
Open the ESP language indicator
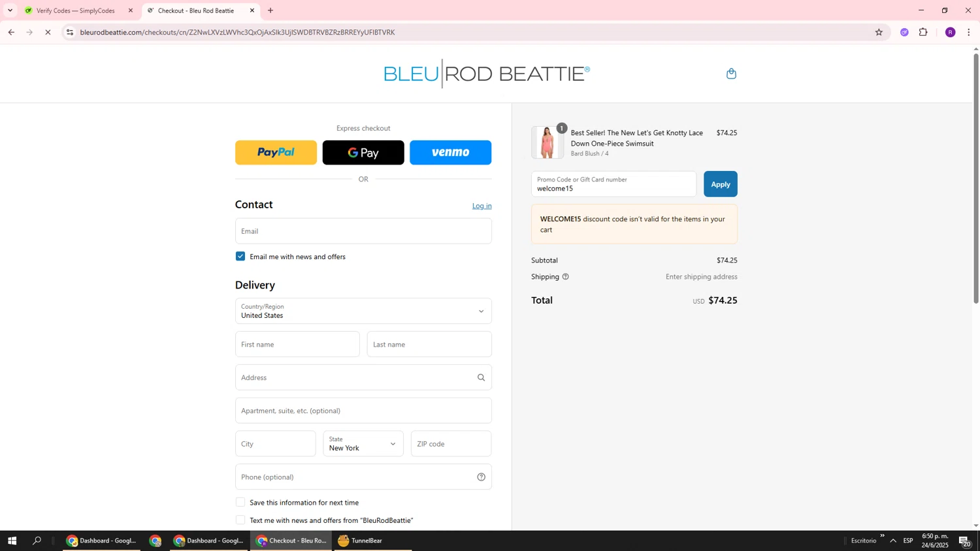click(x=908, y=541)
